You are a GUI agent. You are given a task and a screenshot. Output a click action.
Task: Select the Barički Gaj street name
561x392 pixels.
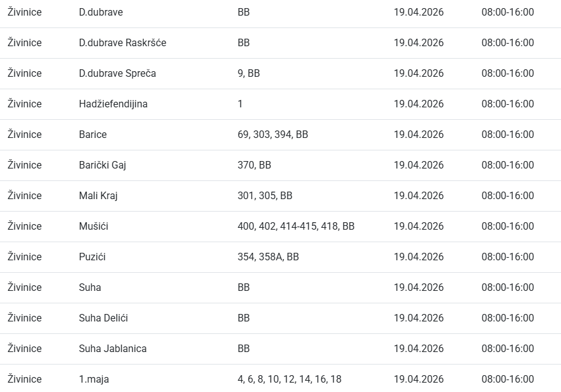102,165
